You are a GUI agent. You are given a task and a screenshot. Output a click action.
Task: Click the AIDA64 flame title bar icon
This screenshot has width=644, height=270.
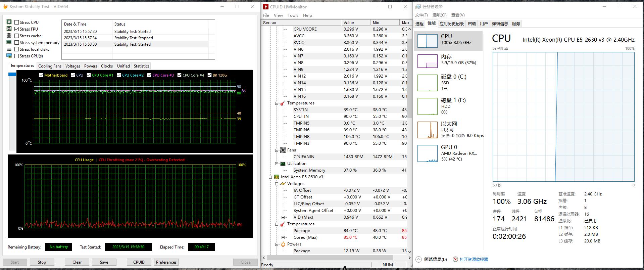point(5,7)
